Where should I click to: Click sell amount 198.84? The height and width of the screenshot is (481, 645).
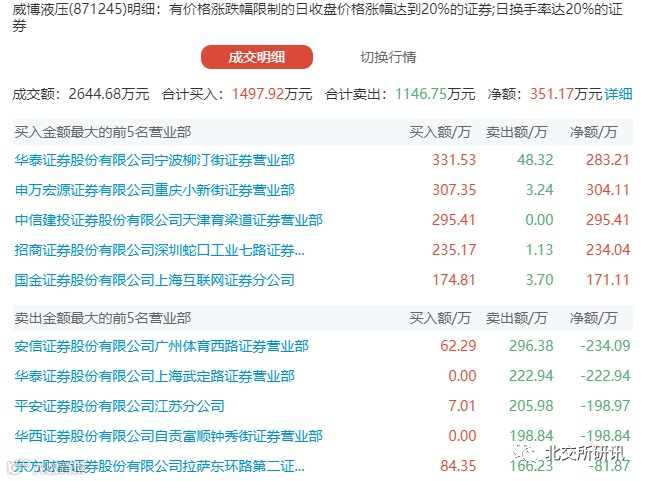531,436
